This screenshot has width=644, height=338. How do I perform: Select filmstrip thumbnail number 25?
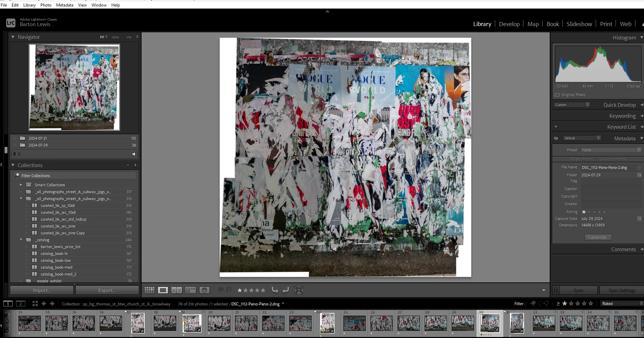pyautogui.click(x=355, y=323)
